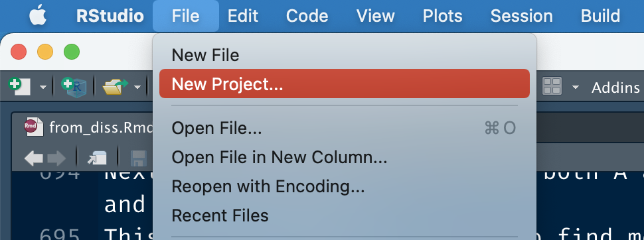Image resolution: width=644 pixels, height=240 pixels.
Task: Open the Recent Files submenu
Action: click(344, 215)
